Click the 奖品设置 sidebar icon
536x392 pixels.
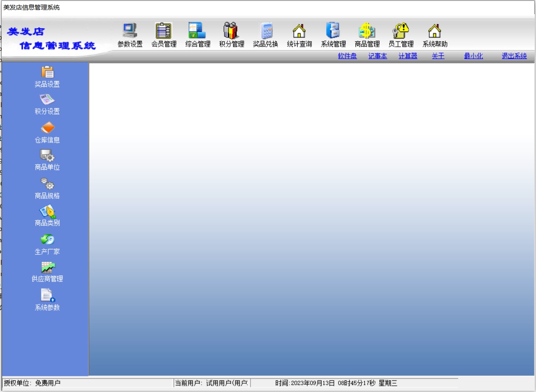[x=48, y=73]
